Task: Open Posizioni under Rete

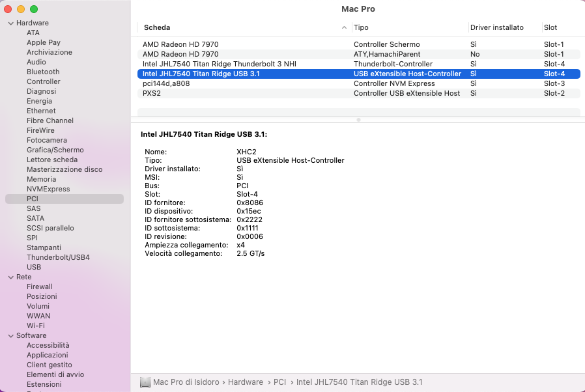Action: 42,296
